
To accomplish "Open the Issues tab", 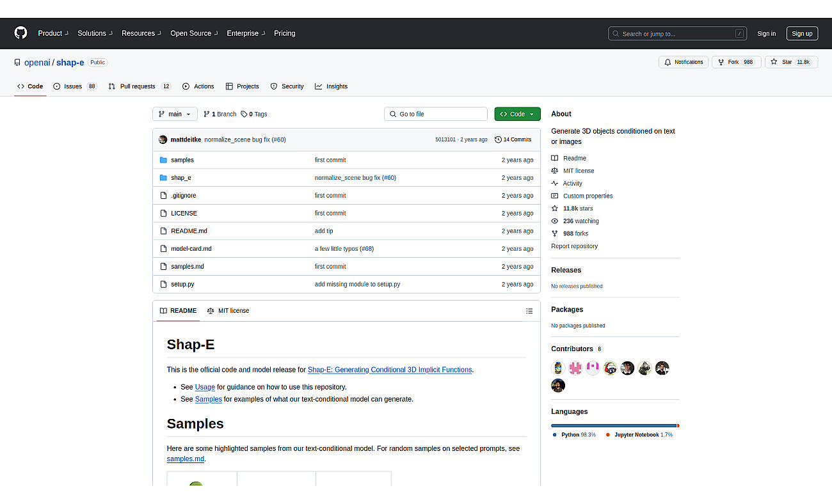I will (x=75, y=86).
